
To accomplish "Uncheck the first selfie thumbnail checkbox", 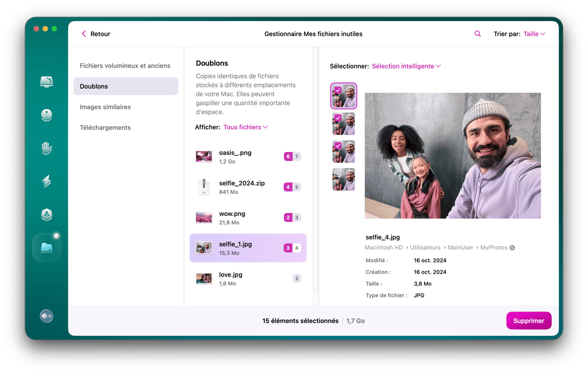I will coord(338,90).
